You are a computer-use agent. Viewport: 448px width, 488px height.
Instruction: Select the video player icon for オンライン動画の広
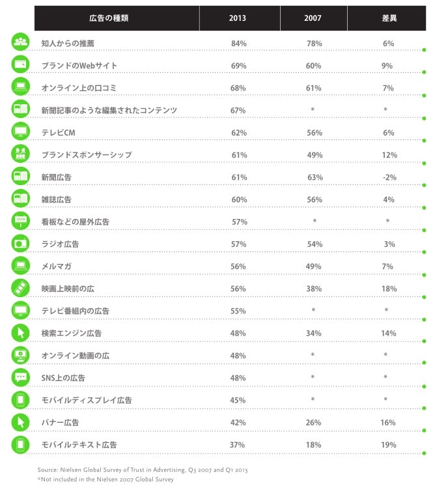click(x=21, y=355)
